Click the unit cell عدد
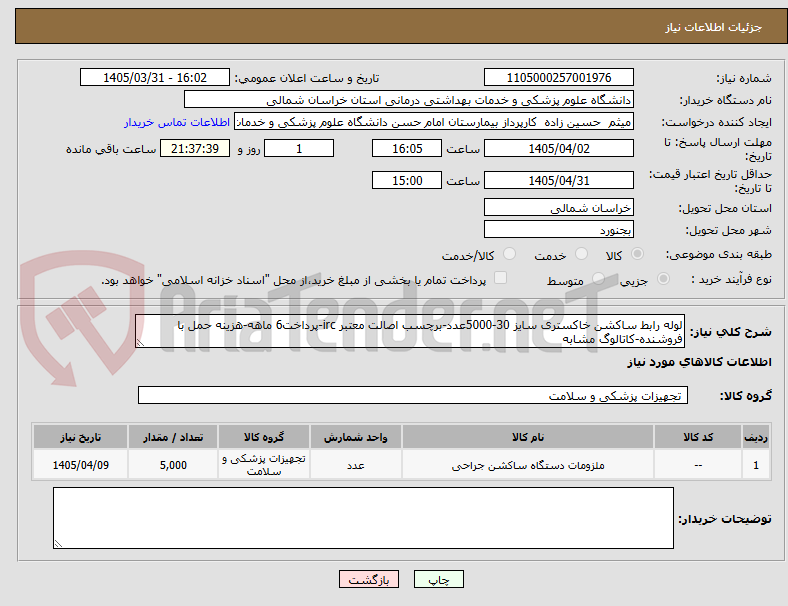Image resolution: width=788 pixels, height=606 pixels. (355, 465)
